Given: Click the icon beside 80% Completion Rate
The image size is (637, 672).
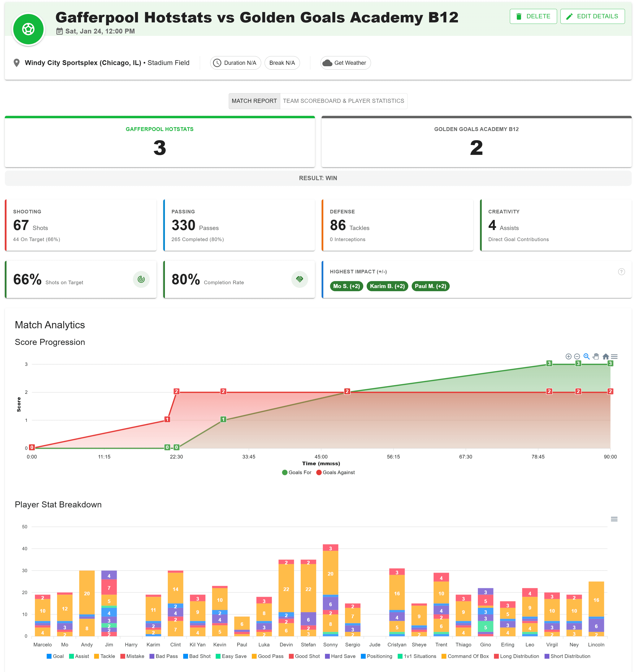Looking at the screenshot, I should pyautogui.click(x=299, y=279).
